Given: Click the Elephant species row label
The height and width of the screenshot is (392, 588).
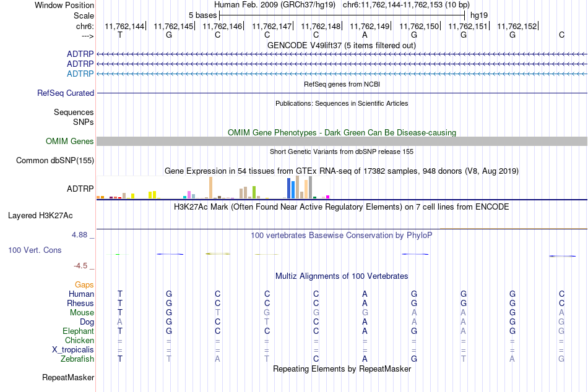Looking at the screenshot, I should (79, 331).
